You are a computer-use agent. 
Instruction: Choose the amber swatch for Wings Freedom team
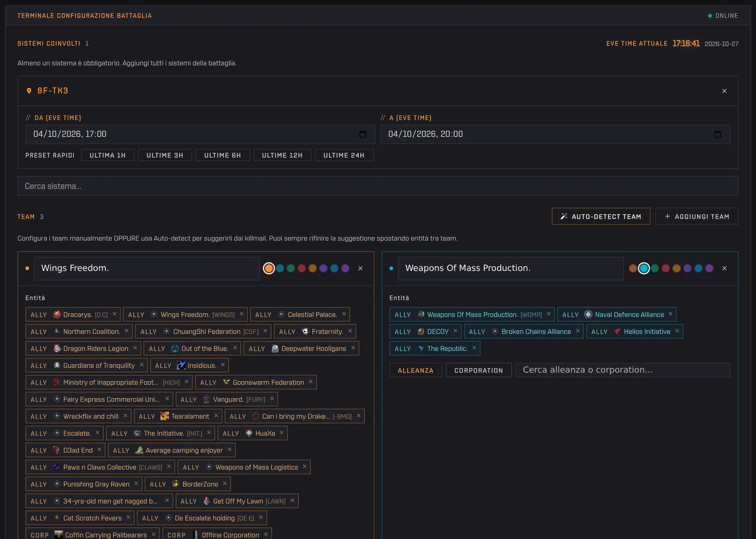click(x=313, y=268)
